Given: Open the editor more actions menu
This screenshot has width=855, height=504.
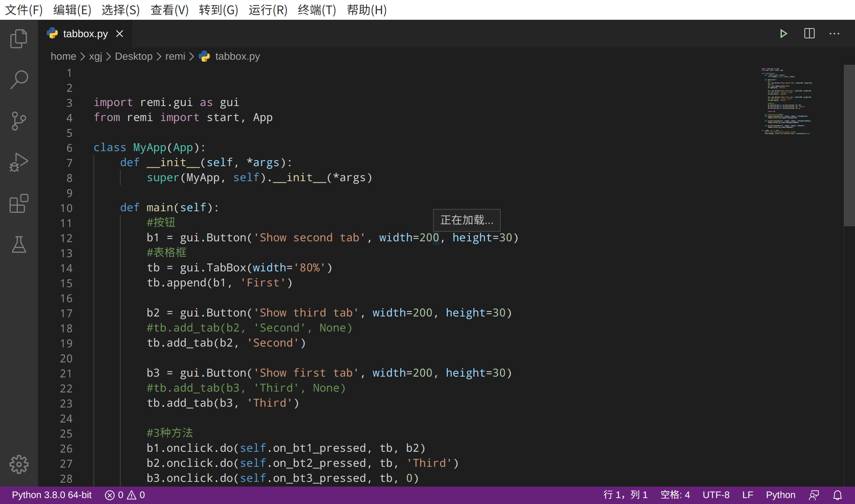Looking at the screenshot, I should pos(834,34).
